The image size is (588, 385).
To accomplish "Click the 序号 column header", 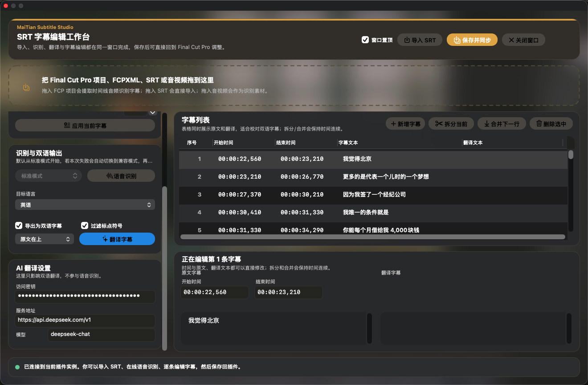I will [x=192, y=143].
